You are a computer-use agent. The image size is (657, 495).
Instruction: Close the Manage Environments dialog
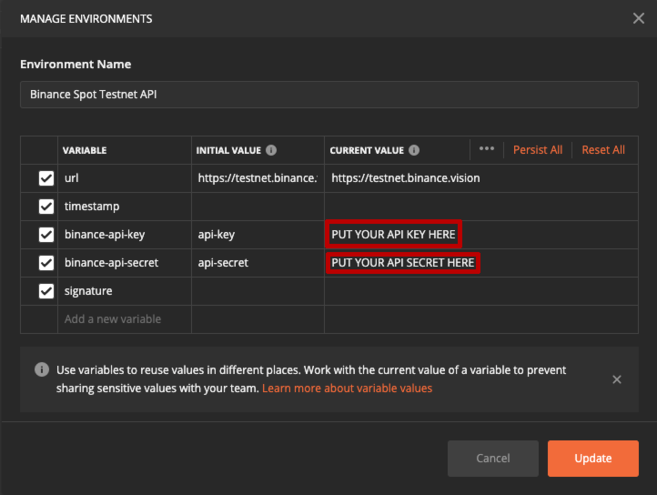(639, 18)
